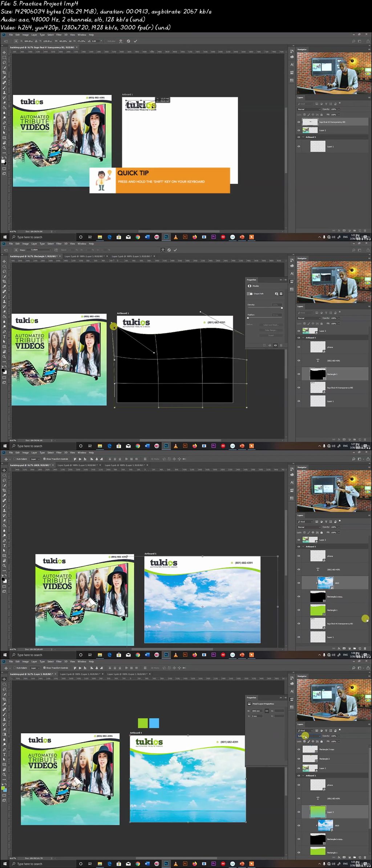Click the delete layer trash in 00:05:32 frame
372x868 pixels.
365,648
